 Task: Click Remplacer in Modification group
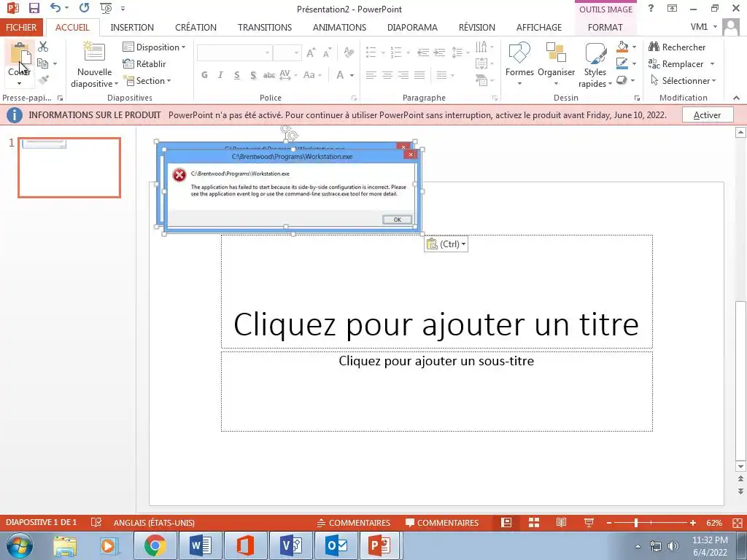(x=681, y=64)
